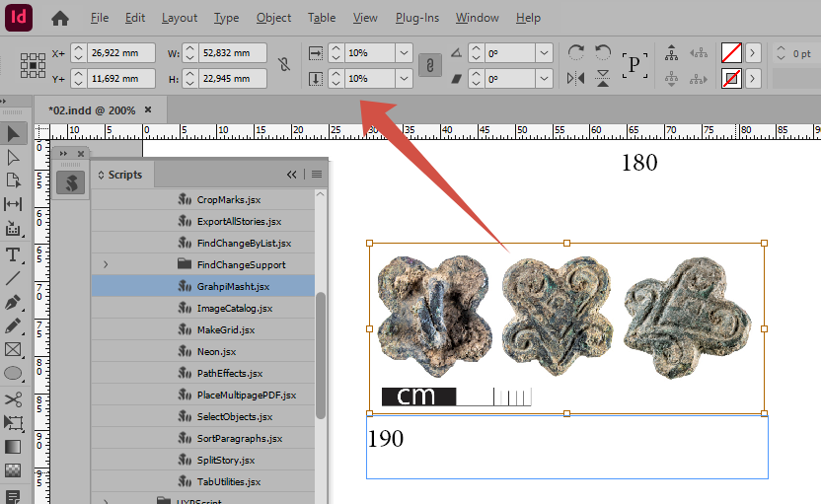Rotate 90 degrees counter-clockwise
The width and height of the screenshot is (821, 504).
tap(603, 52)
